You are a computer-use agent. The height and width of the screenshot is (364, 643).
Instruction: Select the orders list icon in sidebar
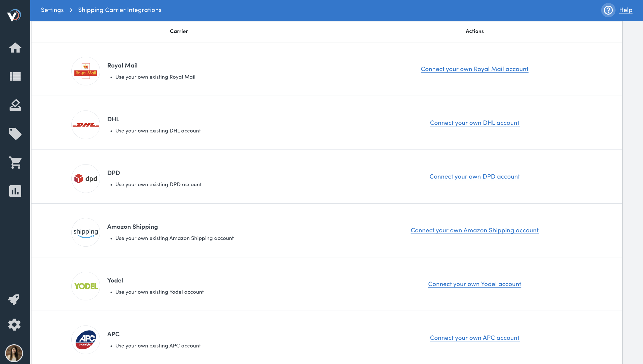(x=15, y=76)
